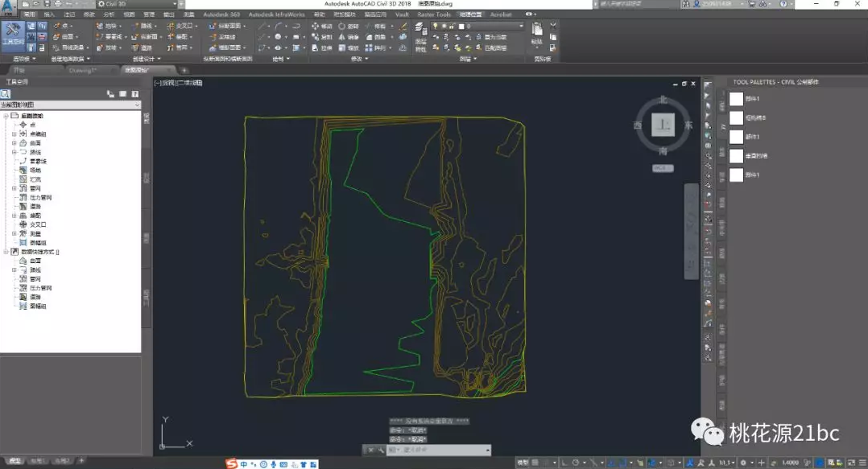Toggle grid display in status bar
The image size is (868, 469).
pos(535,463)
